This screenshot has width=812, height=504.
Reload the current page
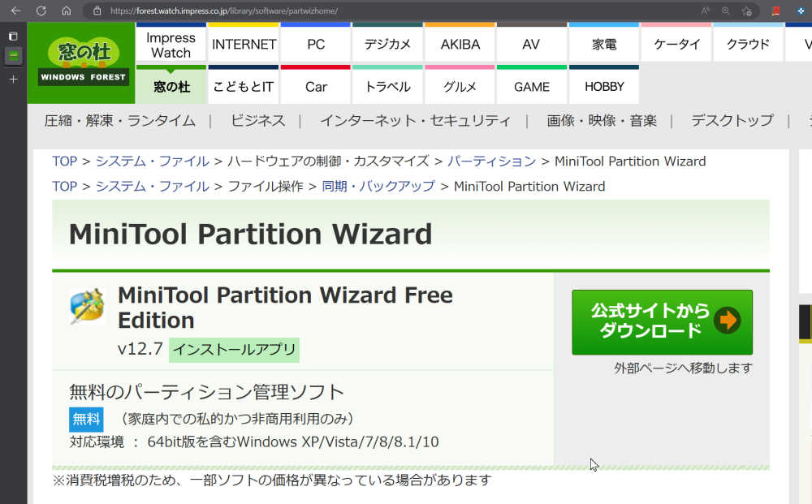tap(41, 11)
